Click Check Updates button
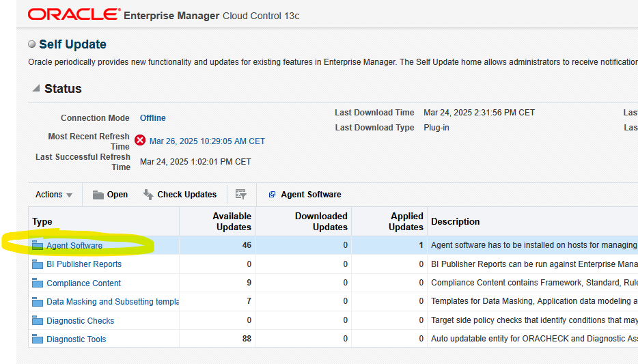This screenshot has height=364, width=638. pos(180,195)
